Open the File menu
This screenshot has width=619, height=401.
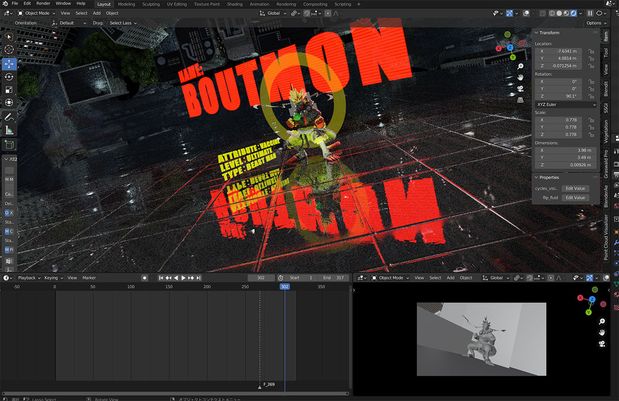(15, 4)
